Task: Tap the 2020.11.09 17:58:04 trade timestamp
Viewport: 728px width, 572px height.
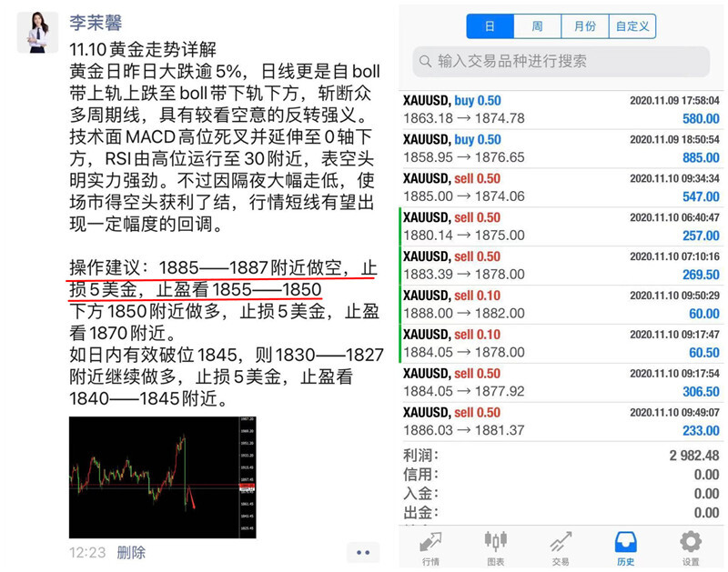Action: point(674,100)
